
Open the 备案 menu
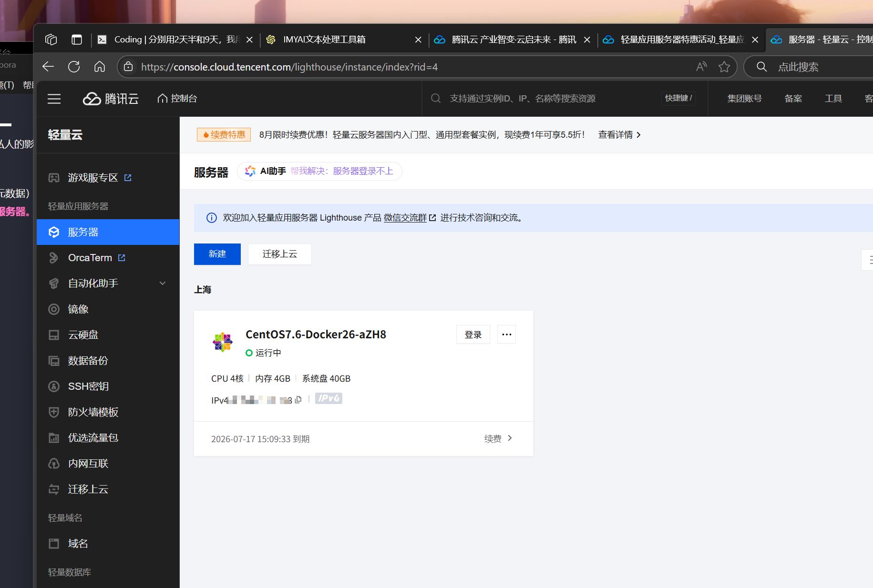click(x=793, y=99)
